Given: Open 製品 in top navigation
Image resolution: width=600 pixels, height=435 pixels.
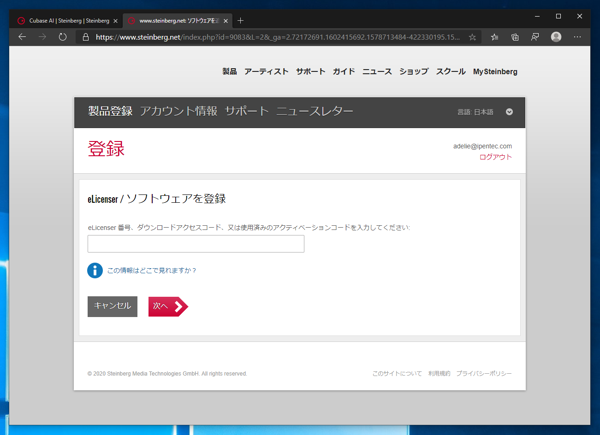Looking at the screenshot, I should pos(230,72).
